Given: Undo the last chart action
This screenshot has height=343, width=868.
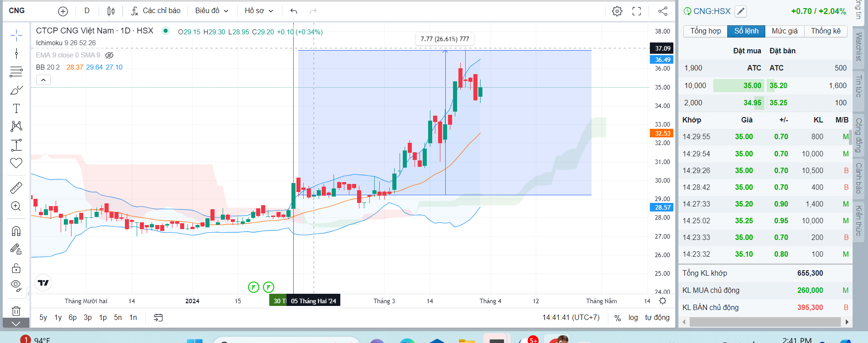Looking at the screenshot, I should 294,11.
